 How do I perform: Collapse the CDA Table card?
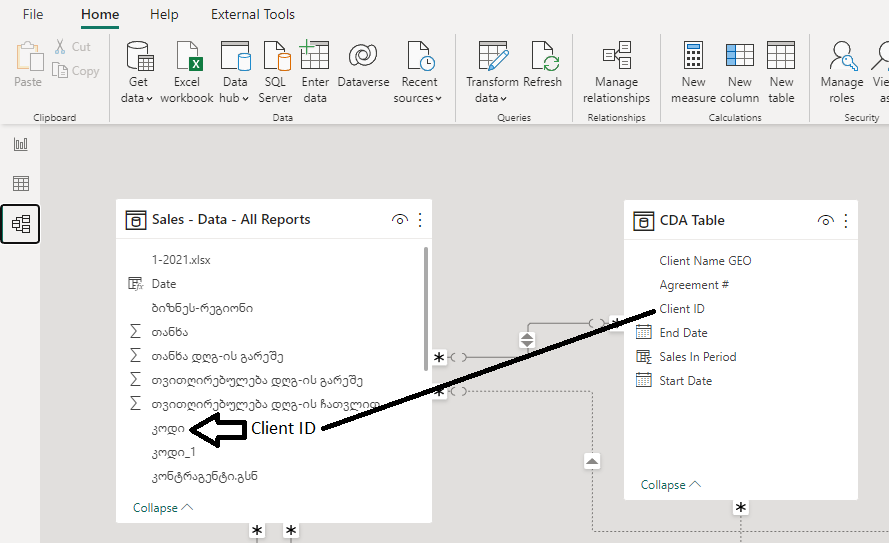pyautogui.click(x=671, y=485)
